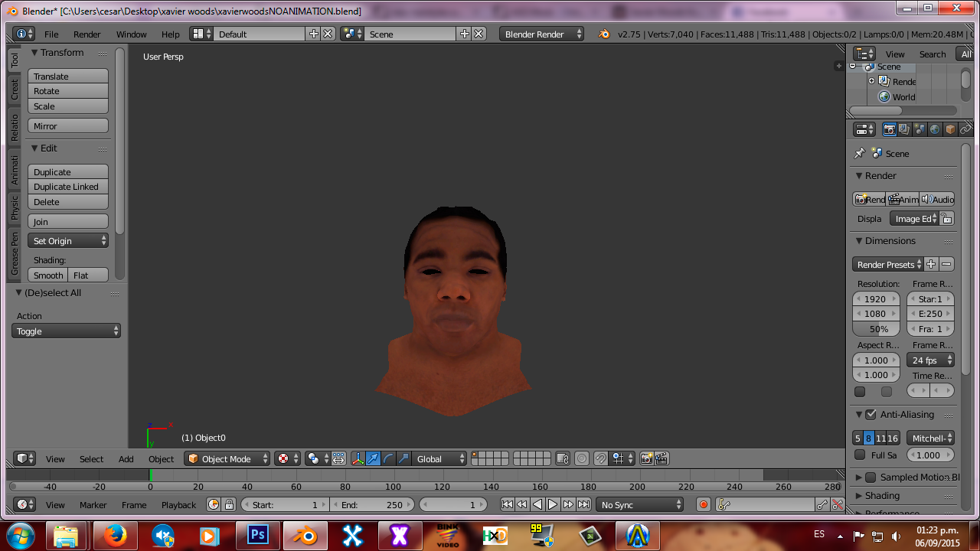Viewport: 980px width, 551px height.
Task: Click the OpenGL render animation clapper icon
Action: tap(662, 458)
